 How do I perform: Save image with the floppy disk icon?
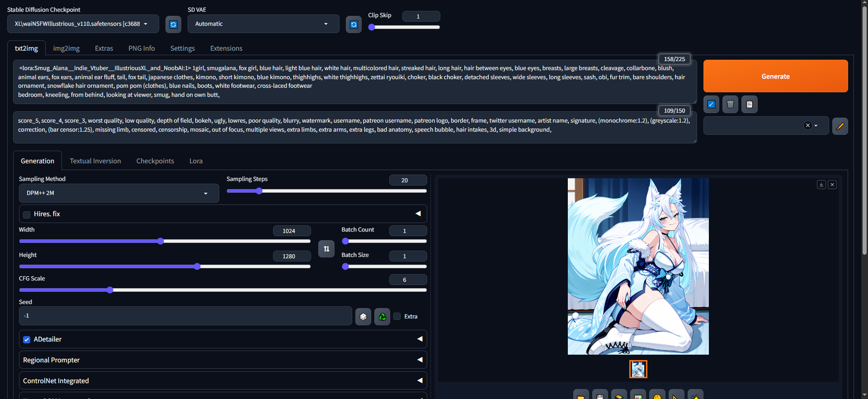(x=600, y=394)
